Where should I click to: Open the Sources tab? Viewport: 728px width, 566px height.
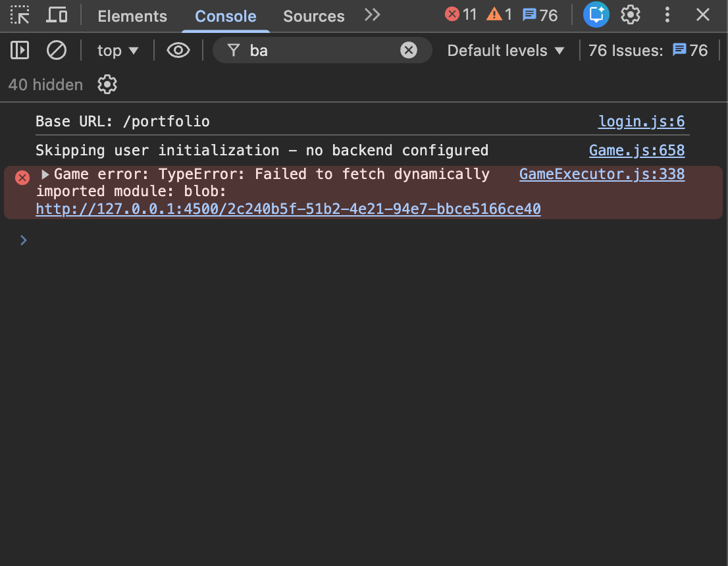point(314,16)
